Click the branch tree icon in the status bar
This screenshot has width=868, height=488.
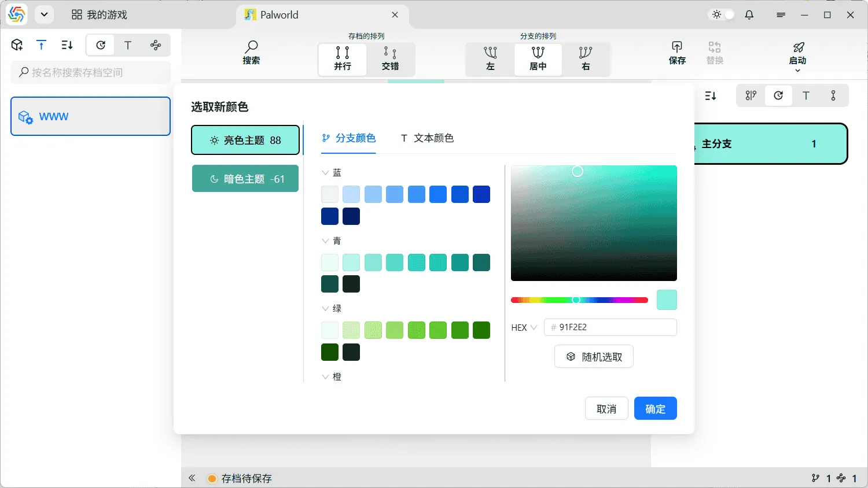[815, 478]
